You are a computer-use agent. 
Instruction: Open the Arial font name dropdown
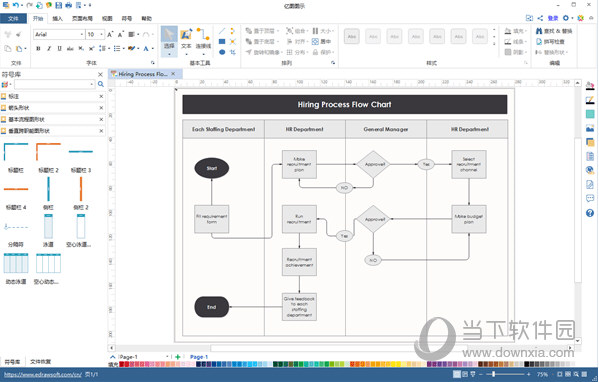point(59,34)
